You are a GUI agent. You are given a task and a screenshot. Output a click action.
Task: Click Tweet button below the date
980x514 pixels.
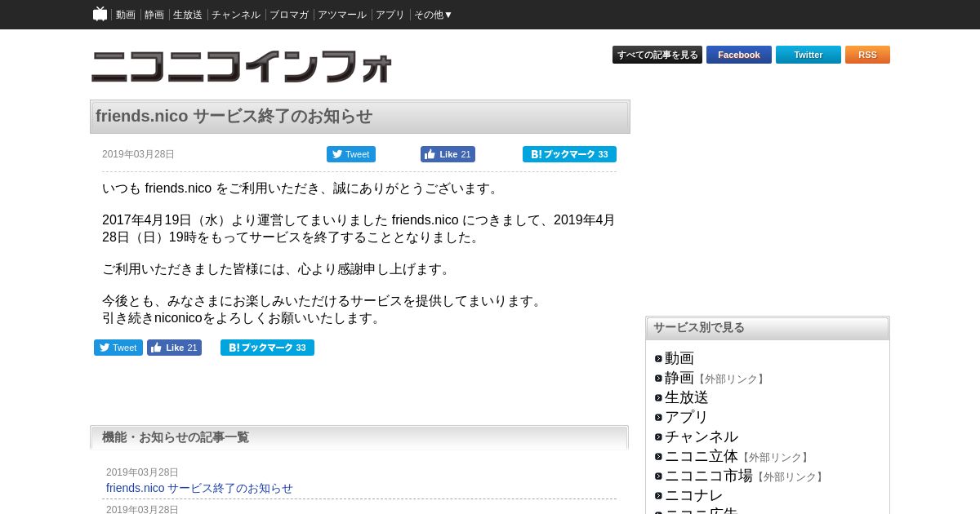click(x=351, y=154)
